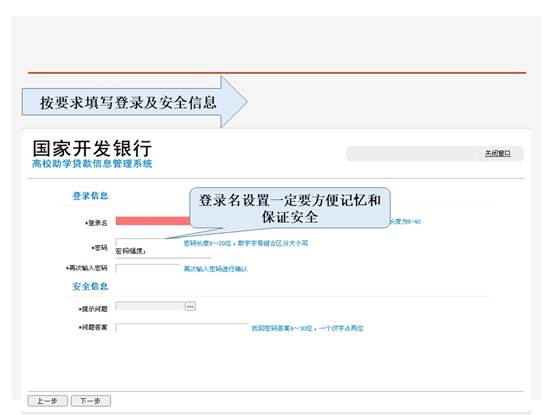Screen dimensions: 553x415
Task: Click the 再次输入密码进行确认 hint text
Action: (215, 269)
